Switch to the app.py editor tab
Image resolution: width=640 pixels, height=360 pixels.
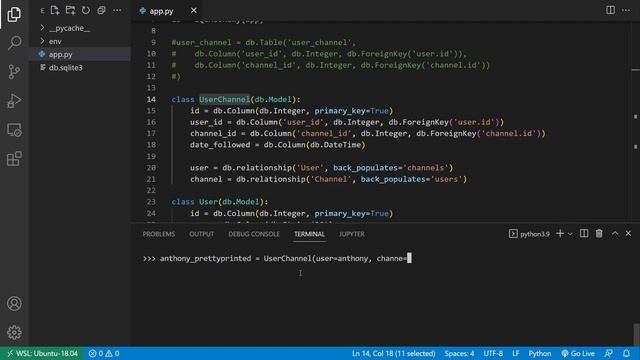pyautogui.click(x=161, y=11)
